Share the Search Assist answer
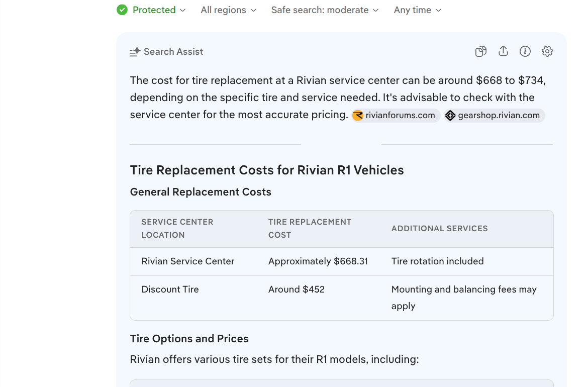Image resolution: width=588 pixels, height=387 pixels. pyautogui.click(x=503, y=51)
